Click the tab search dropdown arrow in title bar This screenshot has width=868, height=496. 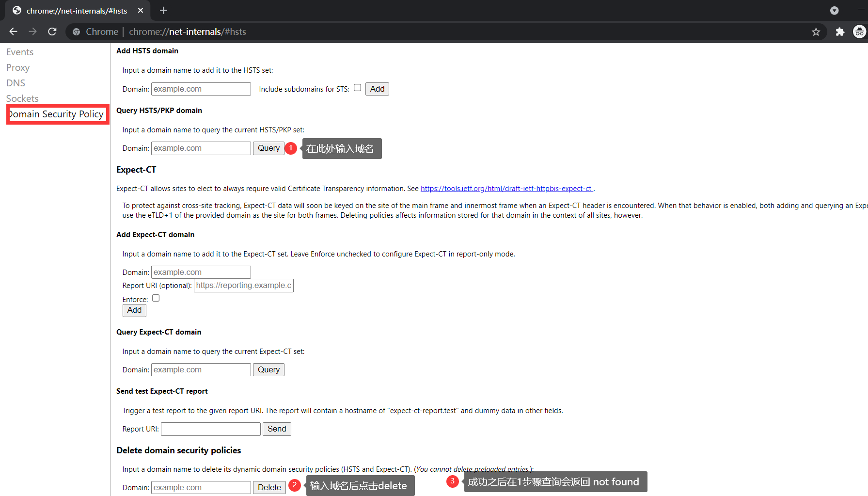tap(834, 10)
